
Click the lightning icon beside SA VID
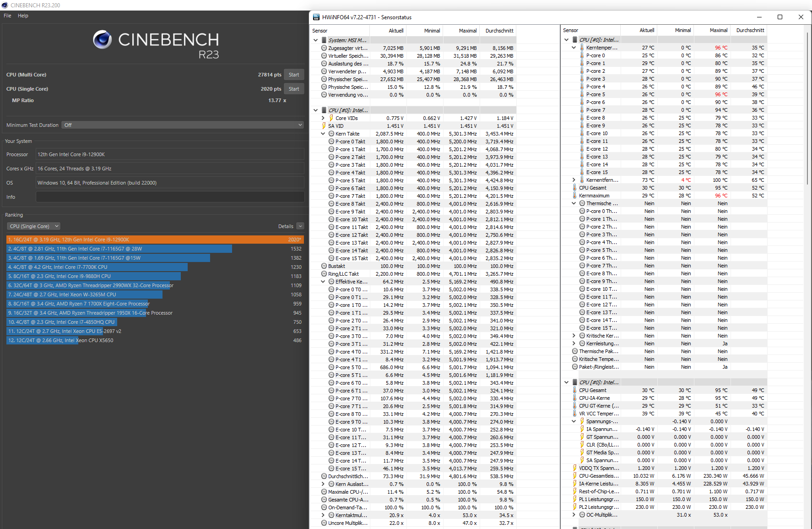[x=324, y=126]
